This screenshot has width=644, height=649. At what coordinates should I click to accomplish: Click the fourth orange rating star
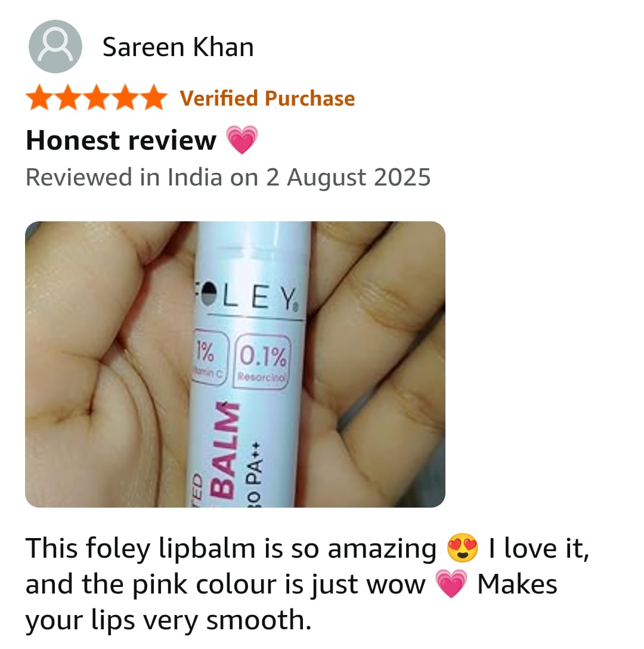coord(125,98)
